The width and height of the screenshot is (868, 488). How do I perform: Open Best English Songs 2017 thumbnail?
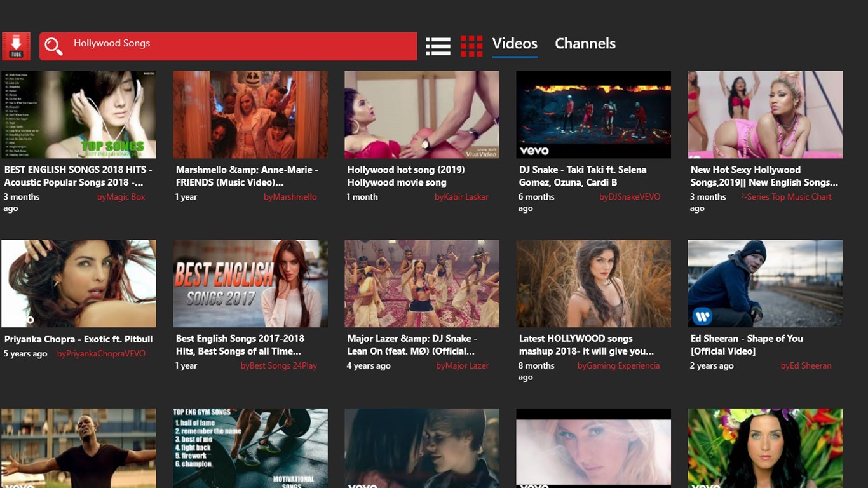(x=250, y=283)
